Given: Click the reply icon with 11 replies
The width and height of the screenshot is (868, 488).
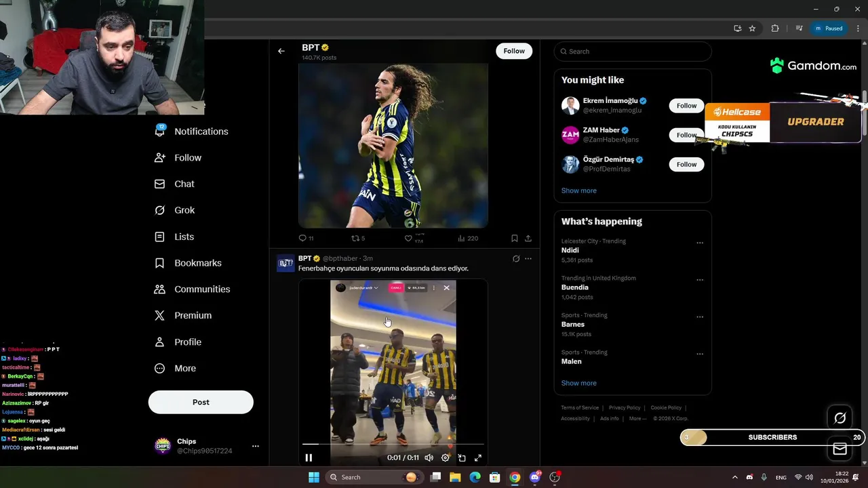Looking at the screenshot, I should [x=306, y=239].
